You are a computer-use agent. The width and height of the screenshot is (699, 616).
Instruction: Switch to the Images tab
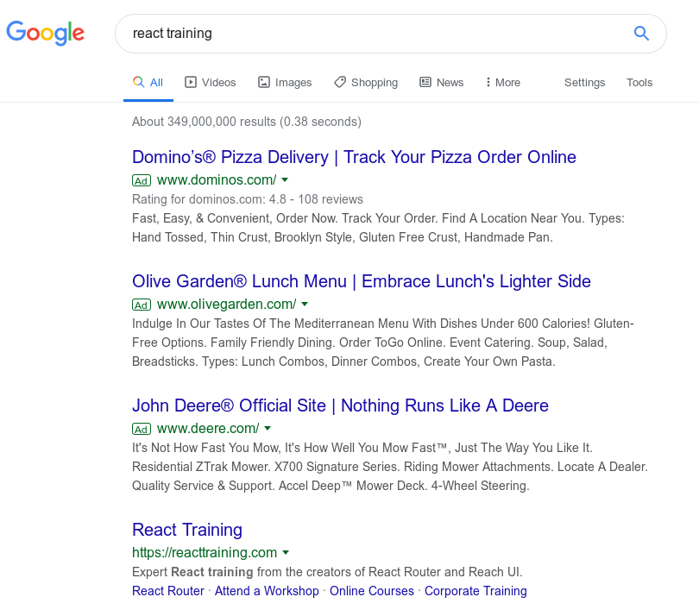pyautogui.click(x=285, y=83)
